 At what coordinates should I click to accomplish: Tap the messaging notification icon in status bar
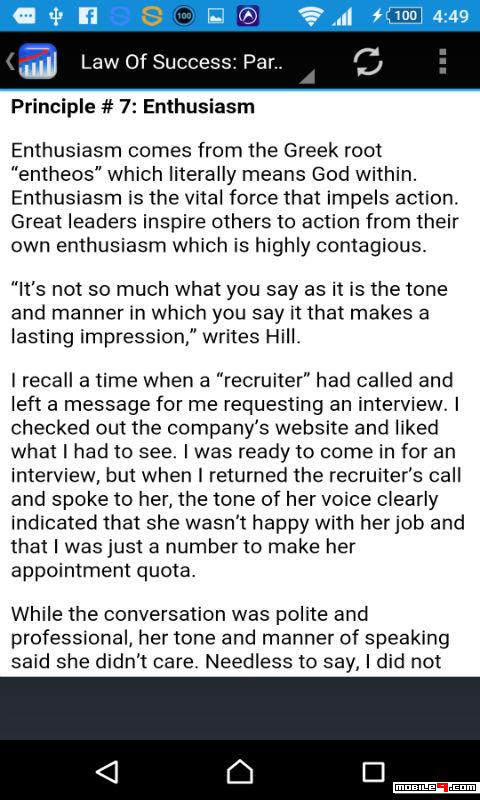coord(23,17)
